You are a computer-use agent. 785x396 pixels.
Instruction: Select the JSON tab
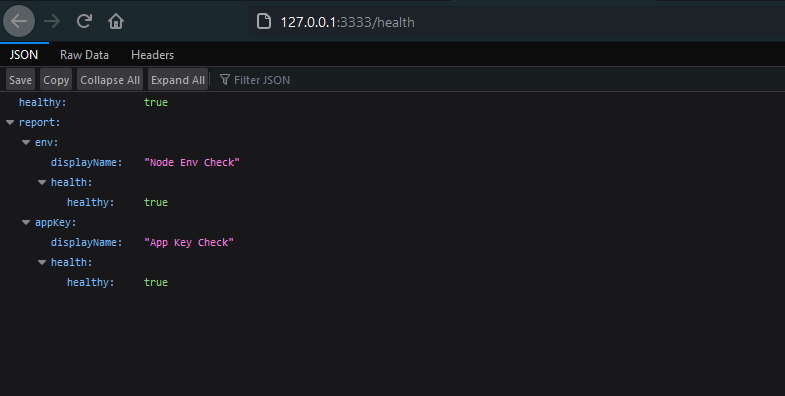[x=24, y=55]
